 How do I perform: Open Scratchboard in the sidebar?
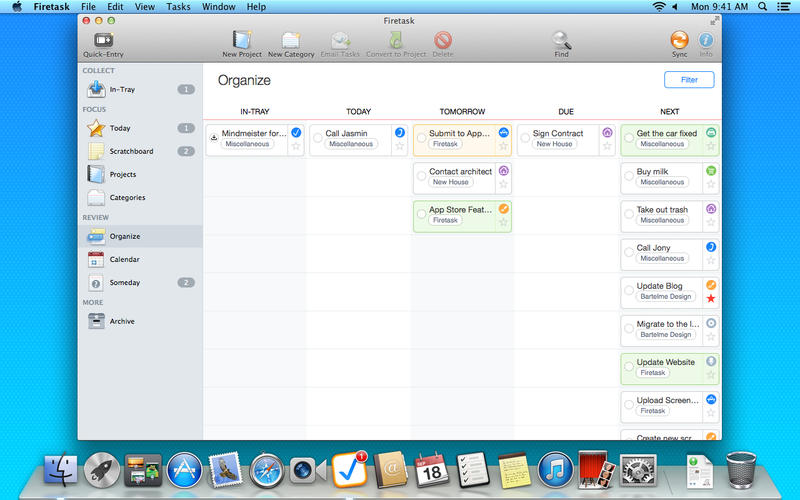[x=130, y=151]
